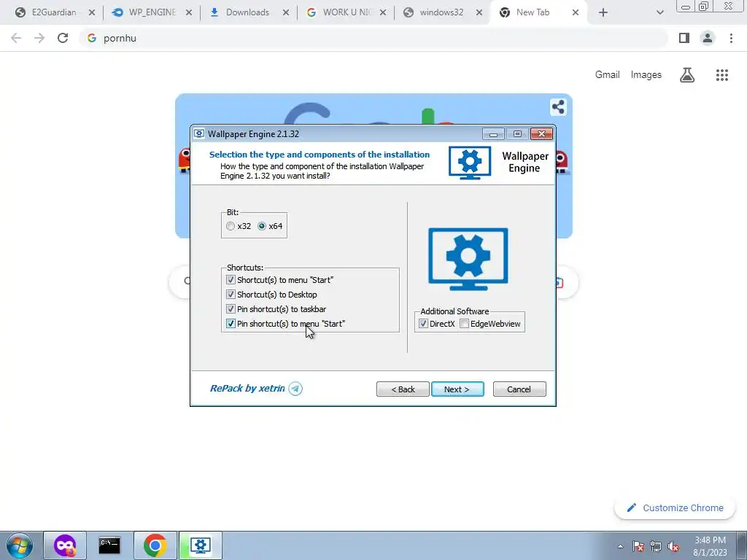Click the Chrome forward arrow
The width and height of the screenshot is (747, 560).
pos(39,38)
